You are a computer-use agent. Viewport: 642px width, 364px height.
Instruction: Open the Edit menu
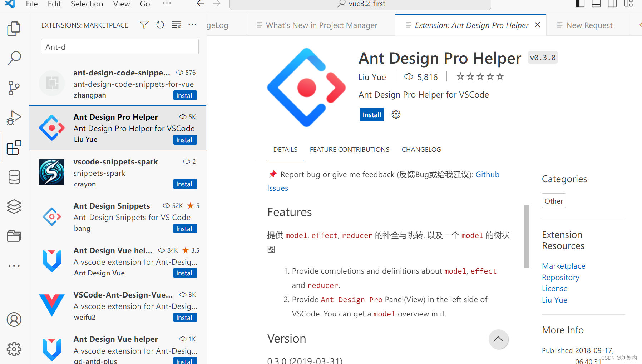pyautogui.click(x=54, y=4)
